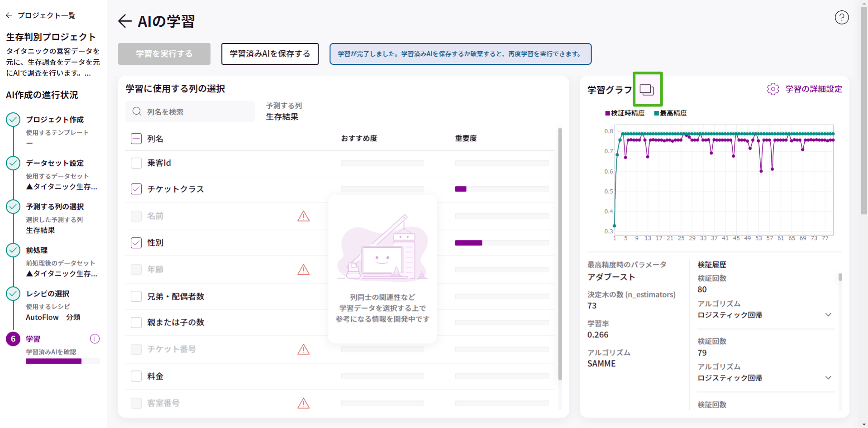Uncheck the 性別 column checkbox
Image resolution: width=868 pixels, height=428 pixels.
[136, 243]
